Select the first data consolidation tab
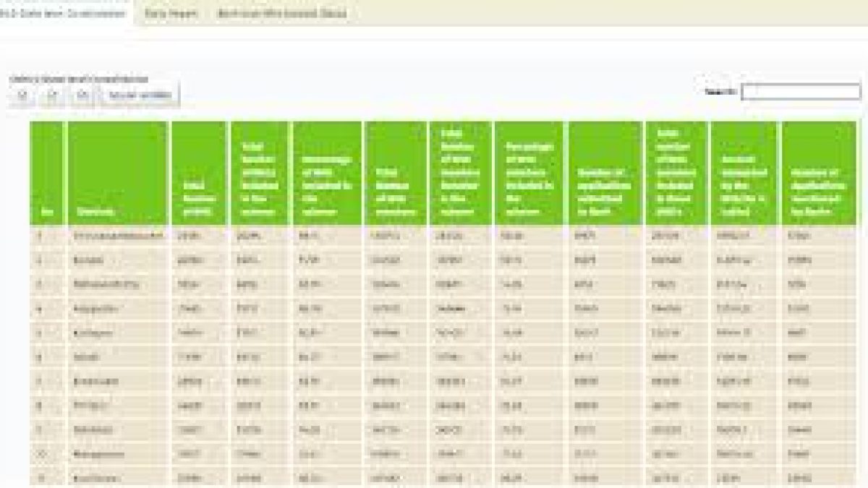 pyautogui.click(x=64, y=12)
